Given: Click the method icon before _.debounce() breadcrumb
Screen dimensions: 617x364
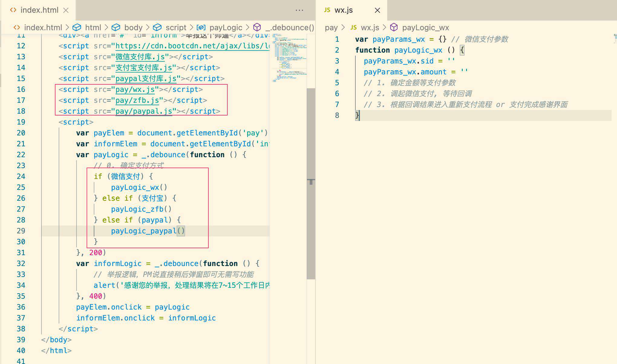Looking at the screenshot, I should (x=257, y=28).
